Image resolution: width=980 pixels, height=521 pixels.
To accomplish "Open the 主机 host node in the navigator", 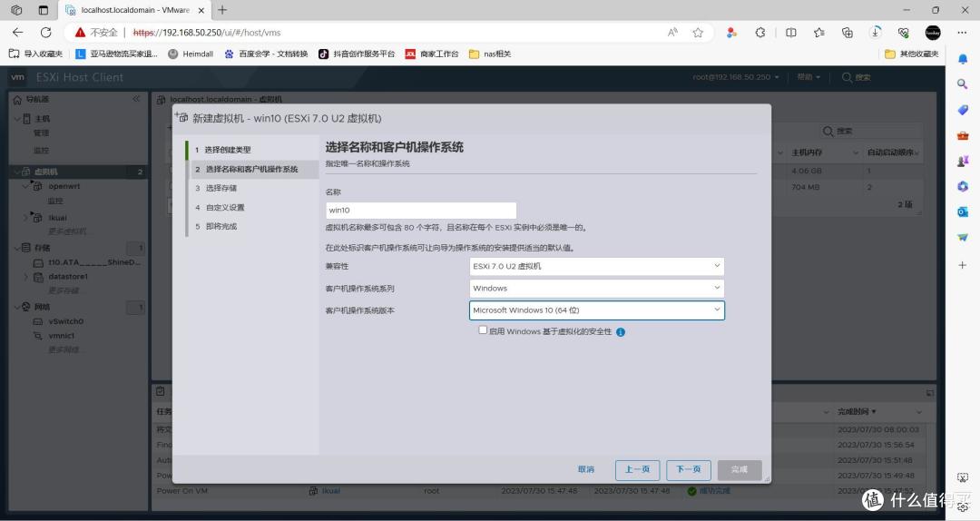I will 43,118.
